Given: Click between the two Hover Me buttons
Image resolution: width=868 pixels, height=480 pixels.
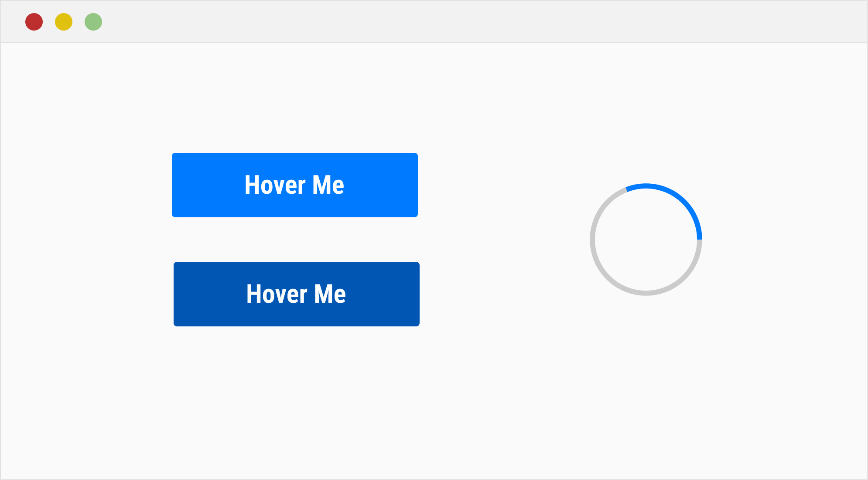Looking at the screenshot, I should click(295, 239).
